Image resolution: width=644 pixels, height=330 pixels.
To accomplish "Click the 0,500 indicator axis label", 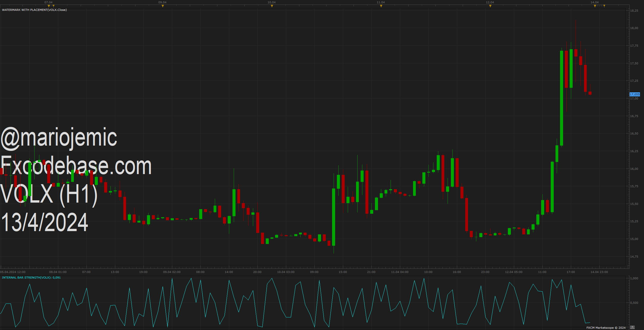I will click(x=634, y=303).
